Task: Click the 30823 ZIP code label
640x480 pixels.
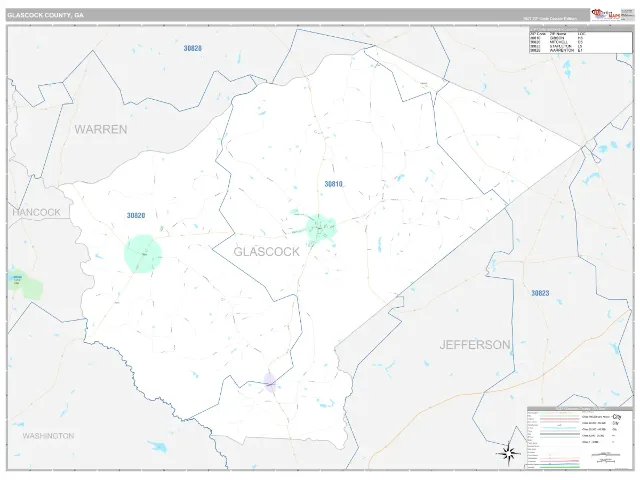Action: point(540,293)
